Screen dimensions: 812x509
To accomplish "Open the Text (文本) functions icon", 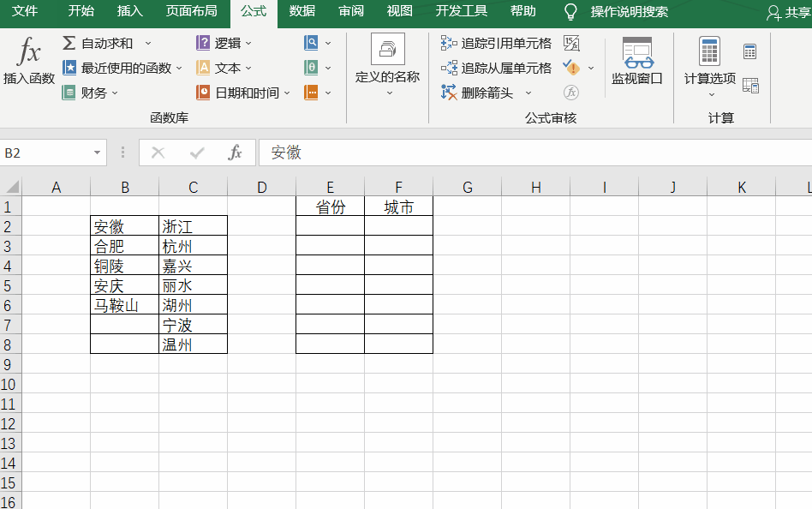I will 203,68.
